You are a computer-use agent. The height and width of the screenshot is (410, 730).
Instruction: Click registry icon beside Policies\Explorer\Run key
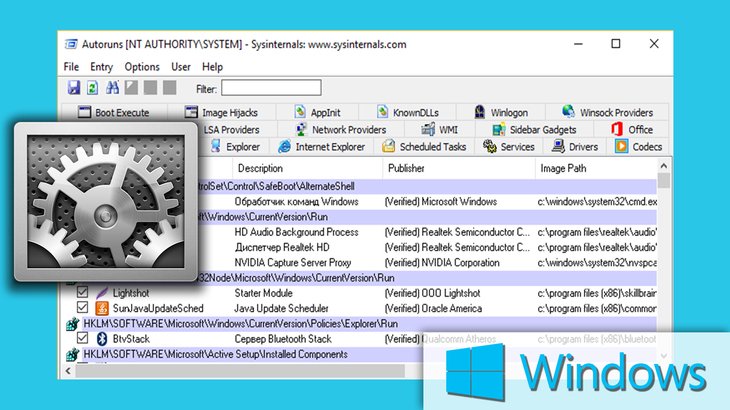click(72, 324)
